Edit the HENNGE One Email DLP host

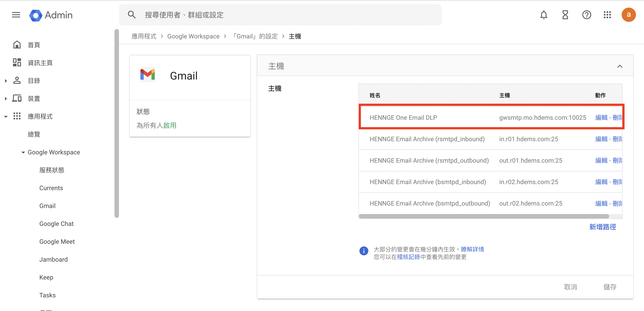(x=601, y=117)
